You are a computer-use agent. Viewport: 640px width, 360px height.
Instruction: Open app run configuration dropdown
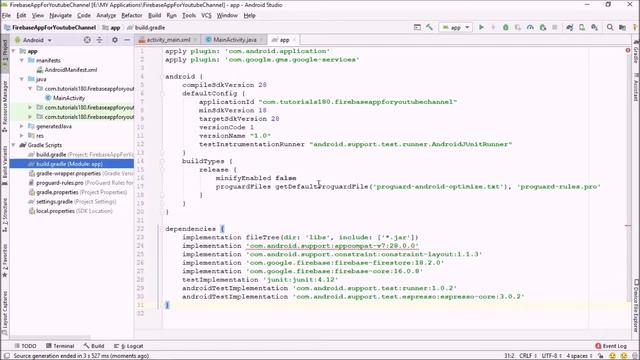pyautogui.click(x=456, y=27)
